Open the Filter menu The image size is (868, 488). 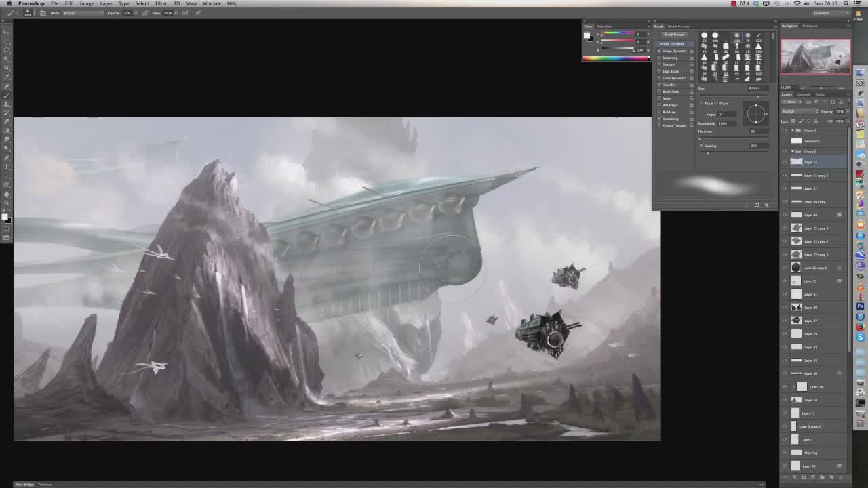tap(161, 3)
